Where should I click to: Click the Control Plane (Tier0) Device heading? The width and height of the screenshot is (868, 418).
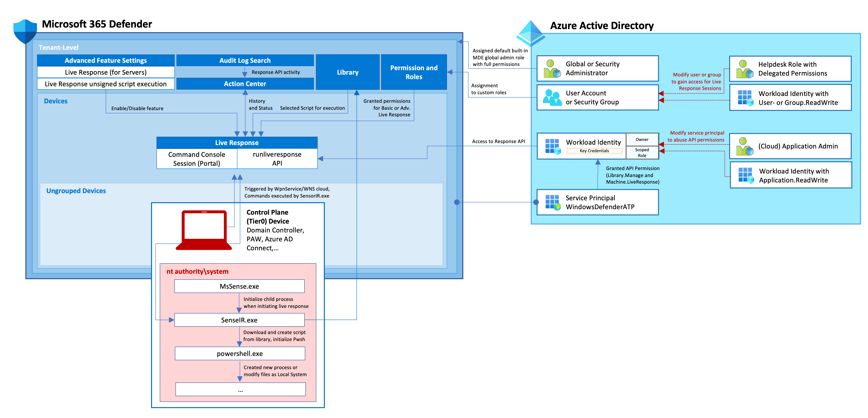pos(268,217)
